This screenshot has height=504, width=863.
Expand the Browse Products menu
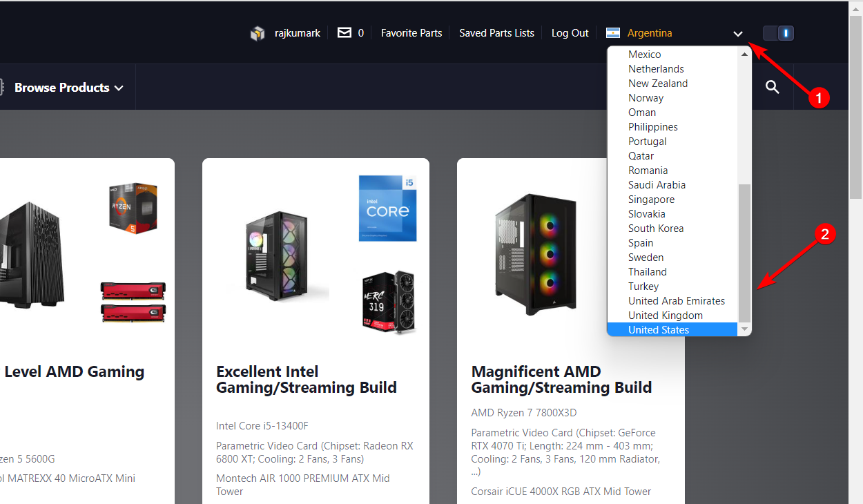[x=69, y=88]
